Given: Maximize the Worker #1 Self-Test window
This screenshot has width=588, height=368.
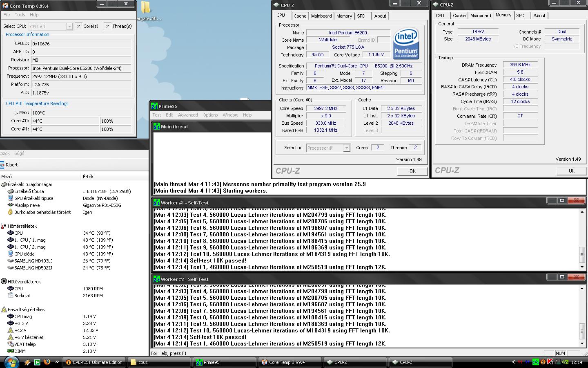Looking at the screenshot, I should 562,200.
